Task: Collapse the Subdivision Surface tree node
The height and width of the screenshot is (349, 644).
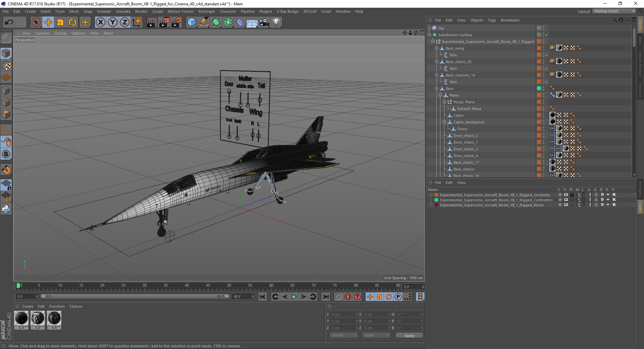Action: tap(429, 35)
